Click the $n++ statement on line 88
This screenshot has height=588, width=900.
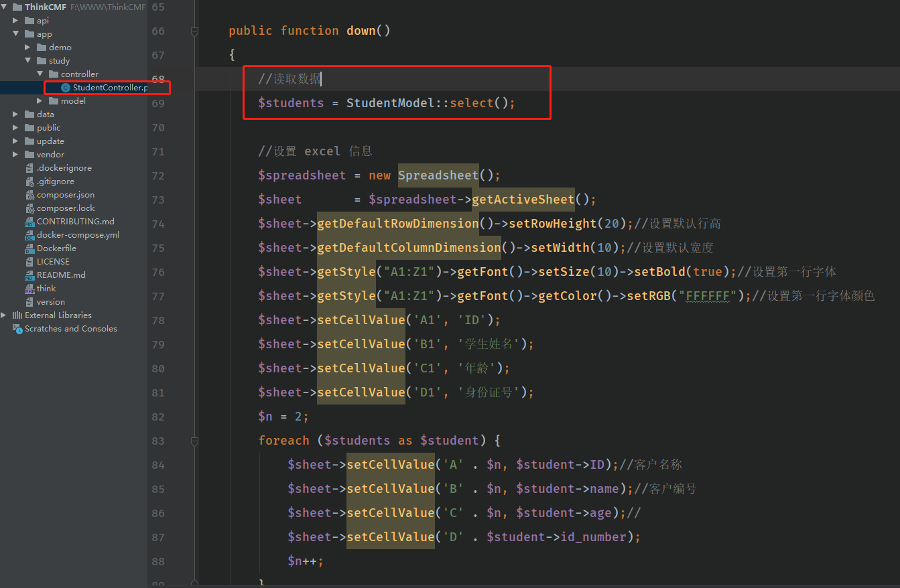306,561
